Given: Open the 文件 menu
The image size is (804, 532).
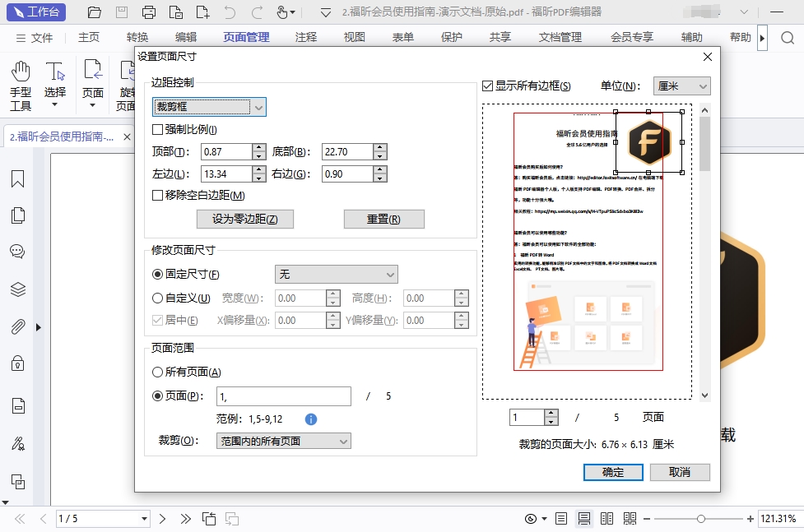Looking at the screenshot, I should [35, 38].
